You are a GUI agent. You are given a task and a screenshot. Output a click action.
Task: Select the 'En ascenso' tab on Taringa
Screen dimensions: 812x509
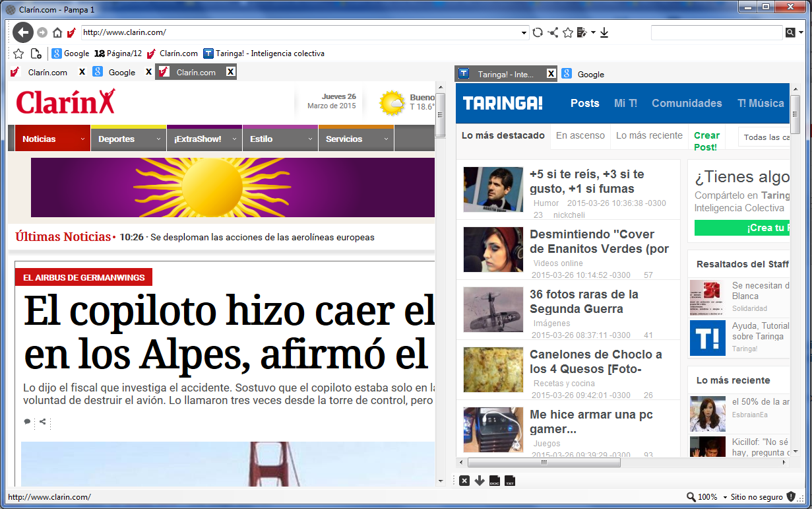pos(580,135)
